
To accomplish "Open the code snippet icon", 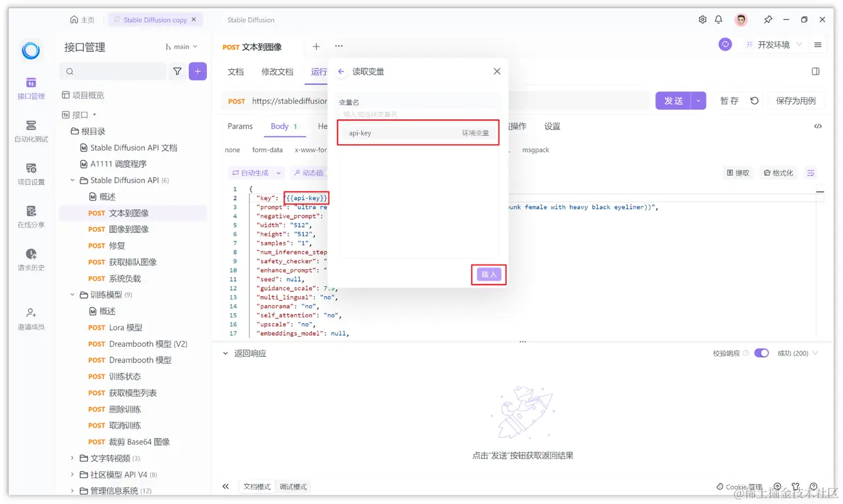I will coord(818,126).
